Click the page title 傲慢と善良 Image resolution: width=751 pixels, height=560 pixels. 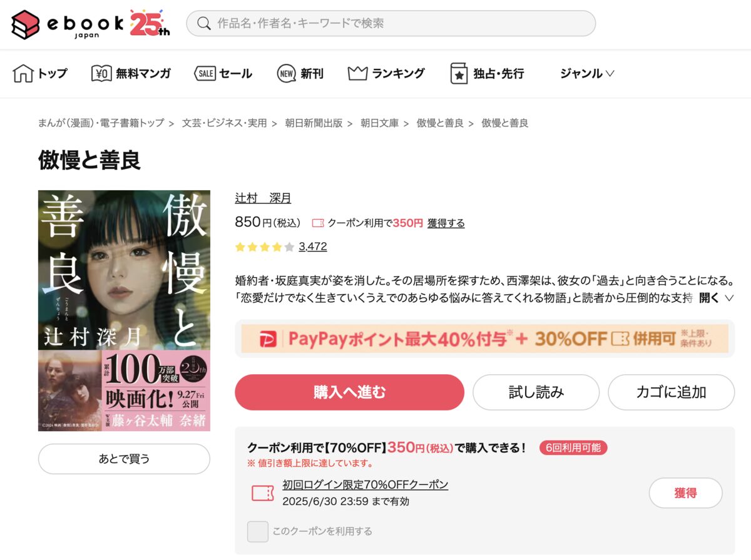[x=89, y=160]
